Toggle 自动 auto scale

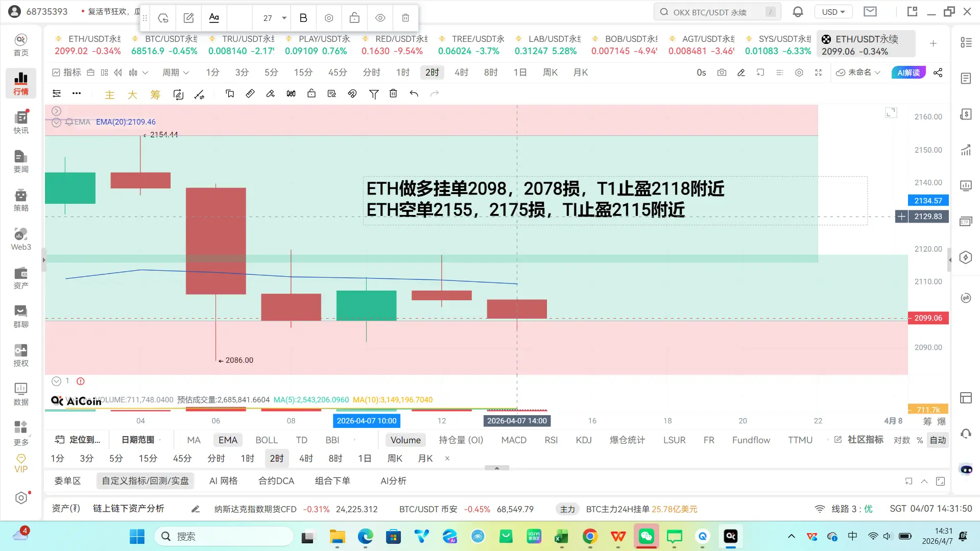click(x=938, y=440)
